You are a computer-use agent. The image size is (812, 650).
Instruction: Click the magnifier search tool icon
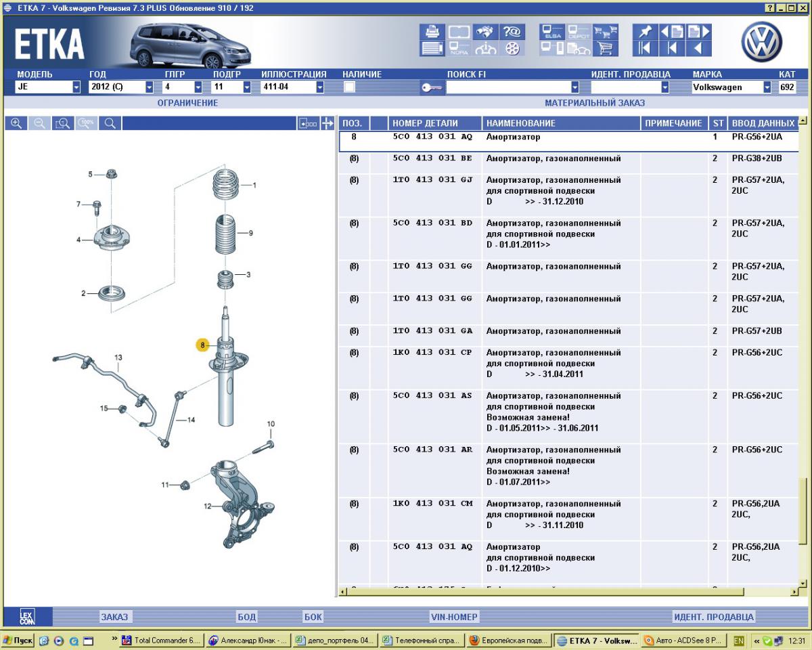[110, 123]
